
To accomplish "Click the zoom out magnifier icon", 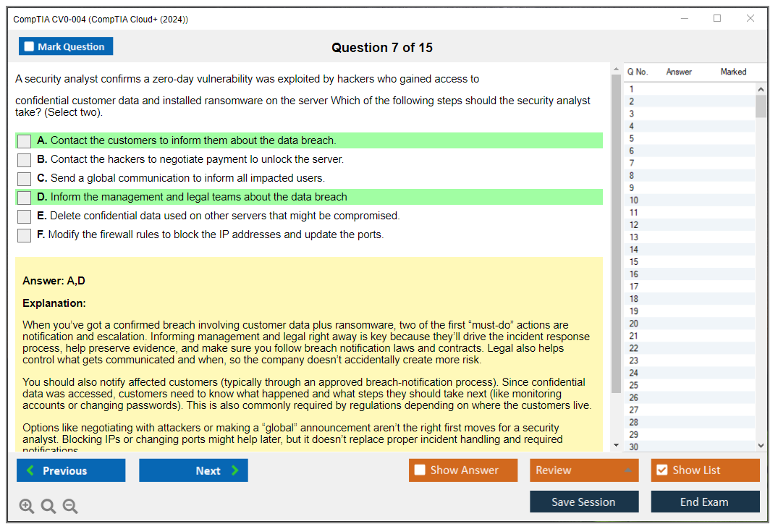I will (x=70, y=507).
